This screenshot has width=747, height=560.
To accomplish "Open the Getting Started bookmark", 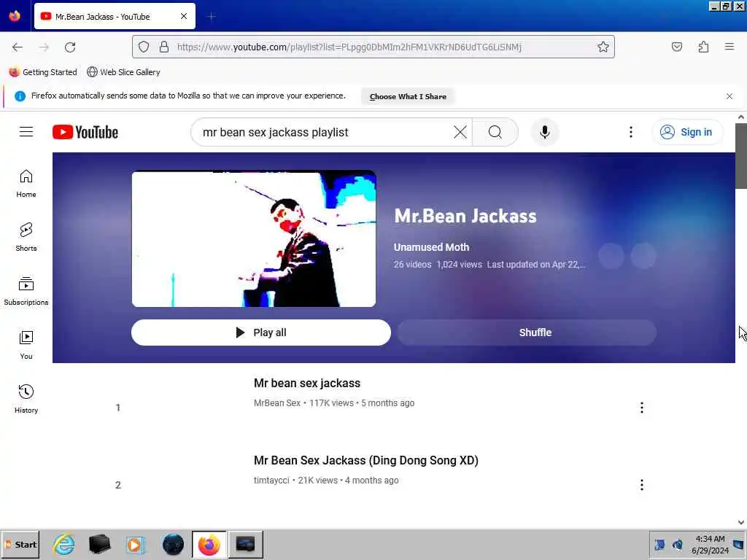I will [x=43, y=72].
